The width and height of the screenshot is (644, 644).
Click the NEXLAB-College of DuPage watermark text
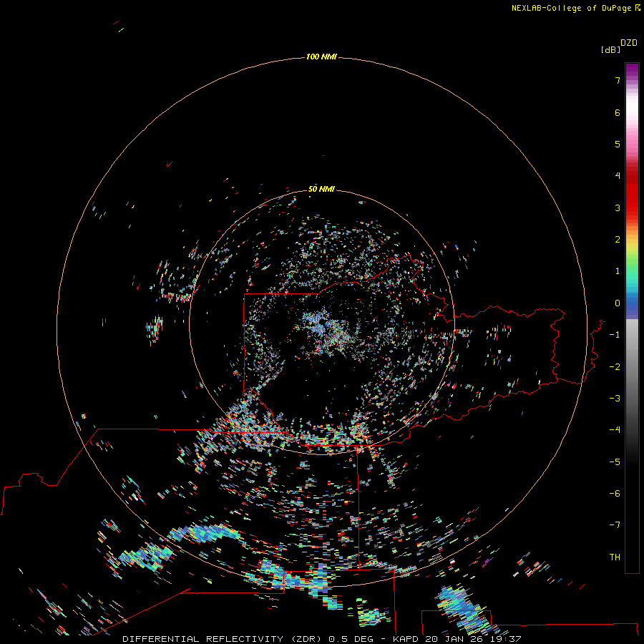[573, 8]
